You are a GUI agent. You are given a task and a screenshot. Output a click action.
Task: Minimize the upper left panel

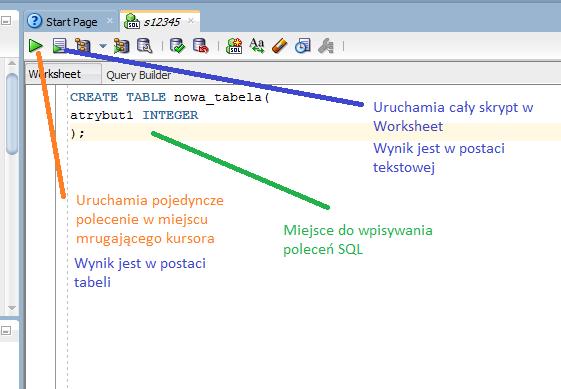coord(6,21)
